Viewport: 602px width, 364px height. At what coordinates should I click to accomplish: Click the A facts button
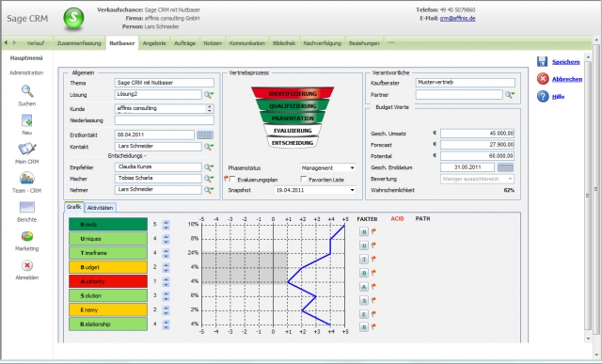point(364,287)
